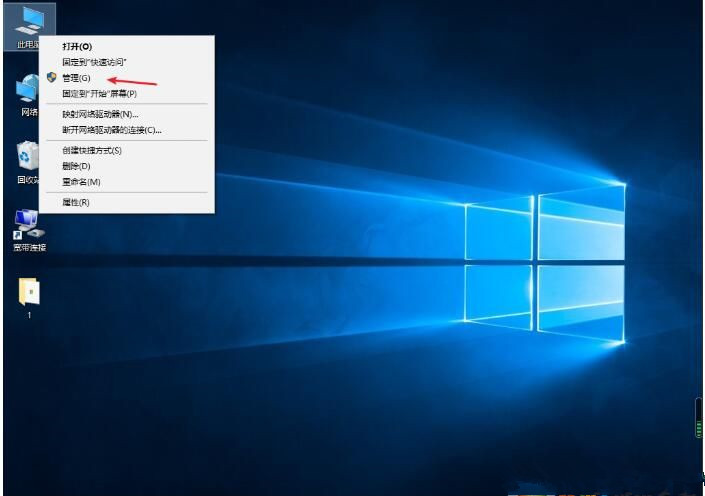Click the 回收站 Recycle Bin icon
The width and height of the screenshot is (705, 496).
[x=27, y=156]
